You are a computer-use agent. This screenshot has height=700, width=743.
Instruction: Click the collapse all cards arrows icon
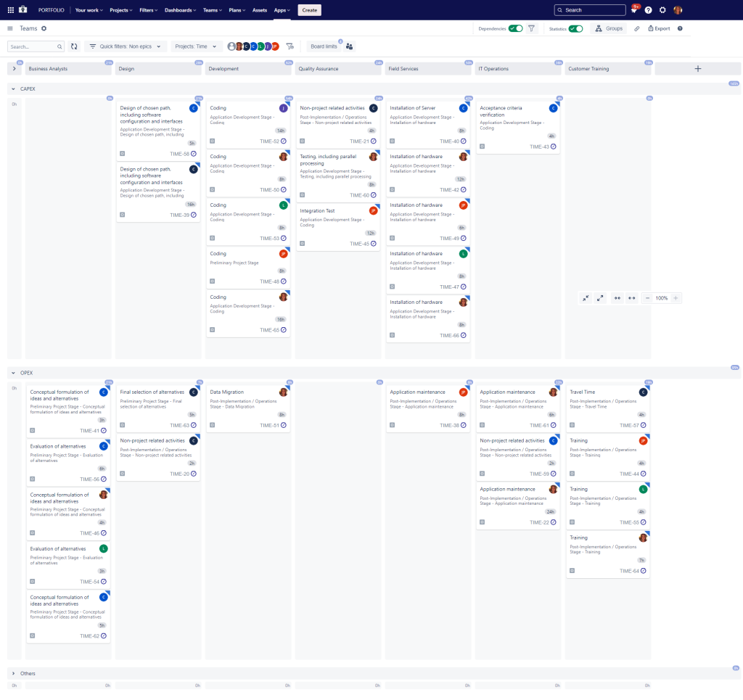[586, 298]
